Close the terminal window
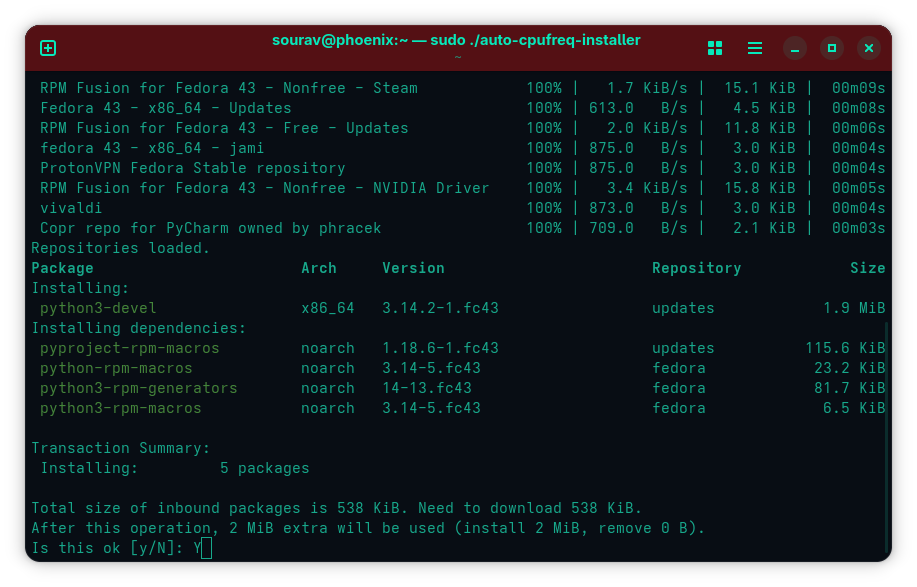This screenshot has width=917, height=587. (x=869, y=48)
